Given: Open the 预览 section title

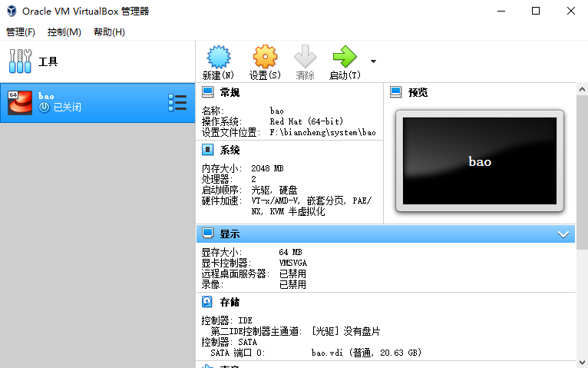Looking at the screenshot, I should [x=418, y=92].
